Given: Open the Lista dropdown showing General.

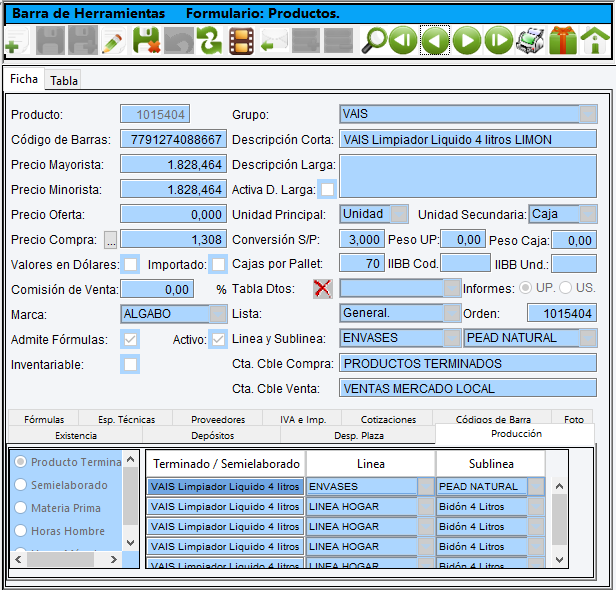Looking at the screenshot, I should pyautogui.click(x=453, y=313).
